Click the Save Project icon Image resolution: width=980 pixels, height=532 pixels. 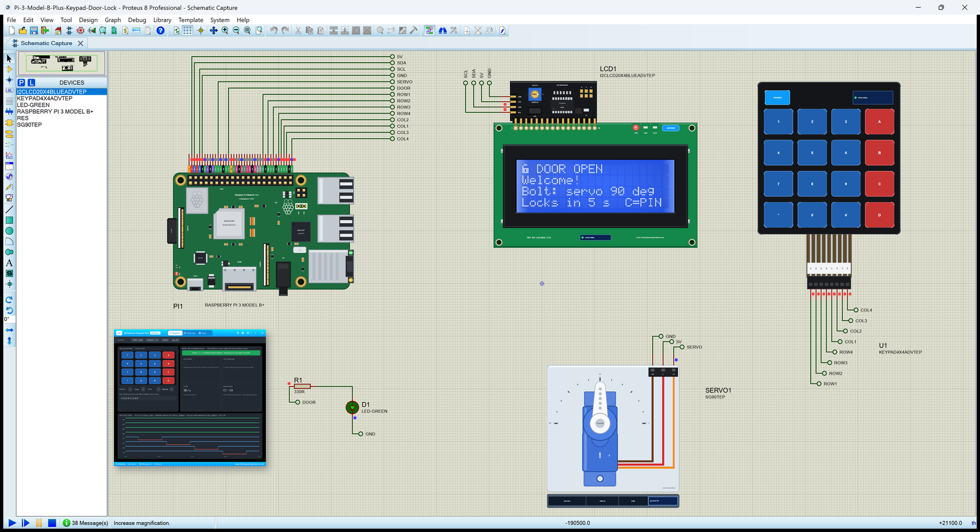34,30
